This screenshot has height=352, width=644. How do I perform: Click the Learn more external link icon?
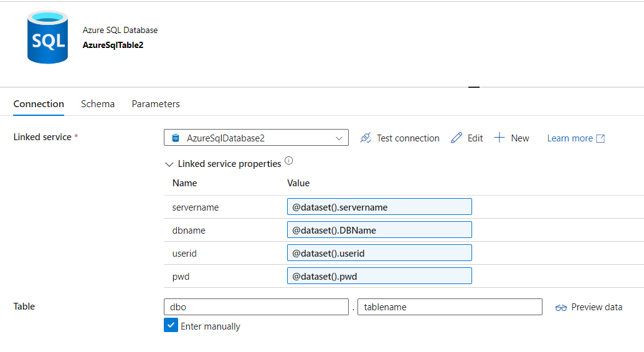(x=600, y=138)
